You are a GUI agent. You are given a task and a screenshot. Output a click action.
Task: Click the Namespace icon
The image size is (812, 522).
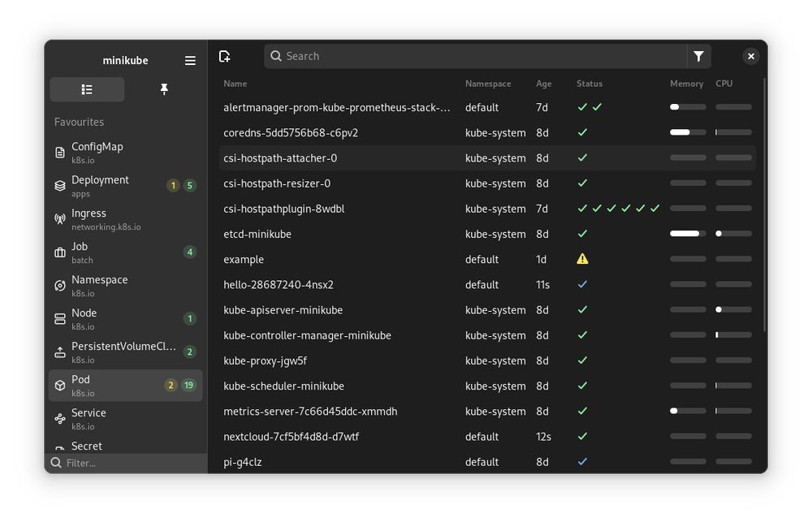point(60,286)
